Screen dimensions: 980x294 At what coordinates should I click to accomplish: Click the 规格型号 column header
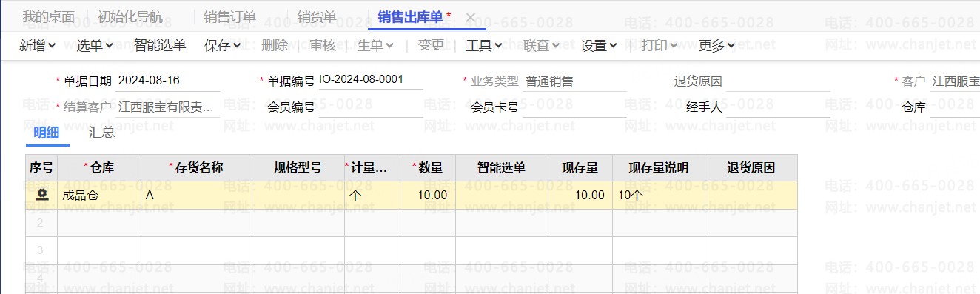298,168
